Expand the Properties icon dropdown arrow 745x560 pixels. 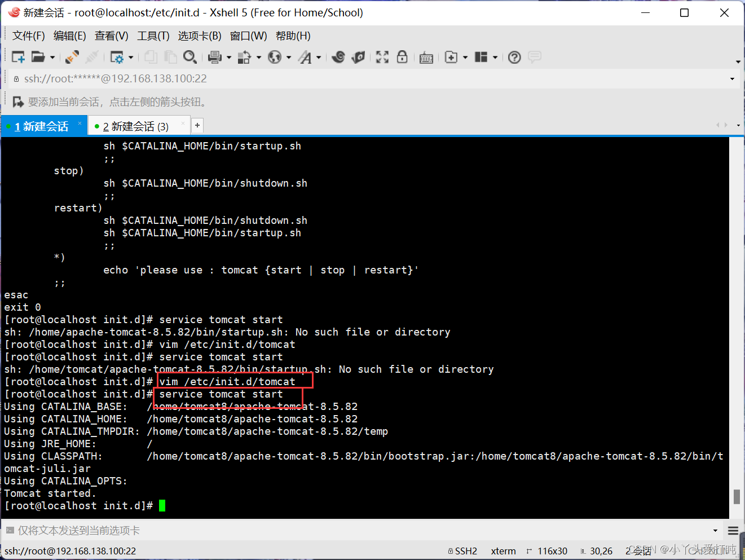[131, 58]
